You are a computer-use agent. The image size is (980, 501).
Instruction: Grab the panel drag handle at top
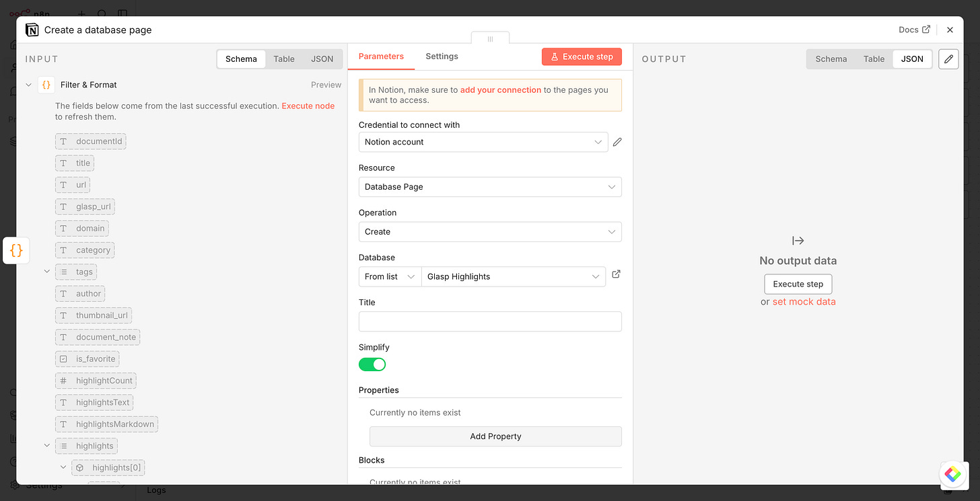[x=490, y=39]
